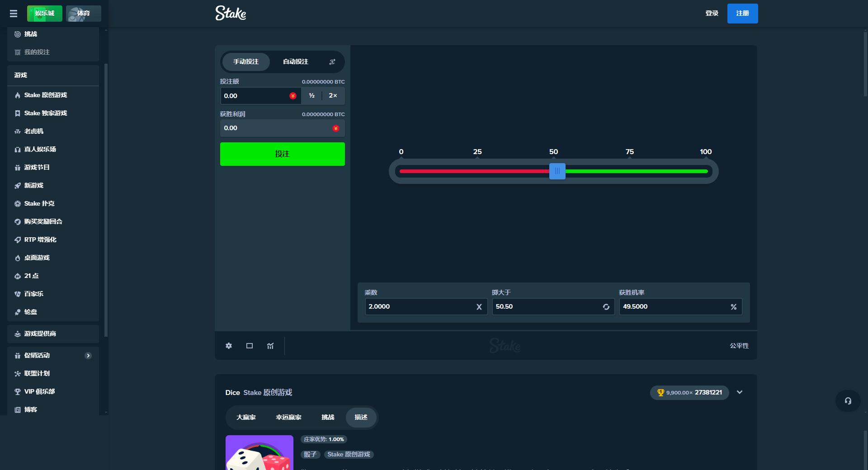The width and height of the screenshot is (868, 470).
Task: Click the roll-over swap icon in 掷大于 field
Action: (x=606, y=307)
